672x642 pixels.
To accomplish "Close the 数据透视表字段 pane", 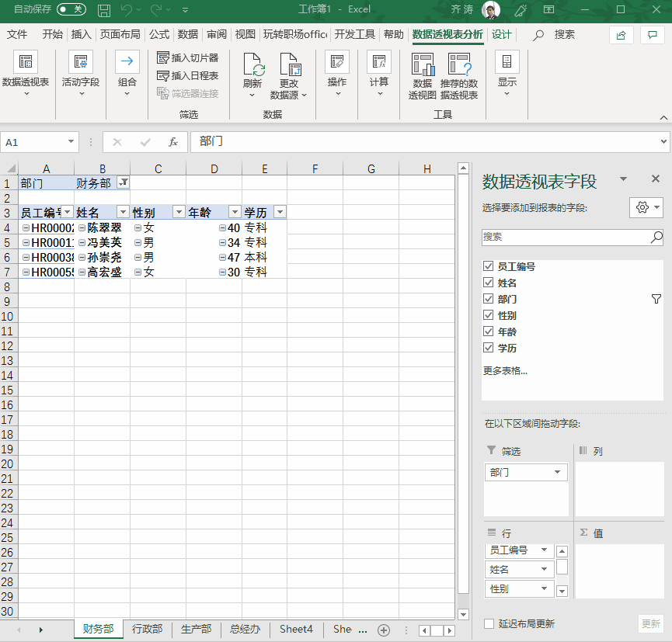I will (655, 179).
